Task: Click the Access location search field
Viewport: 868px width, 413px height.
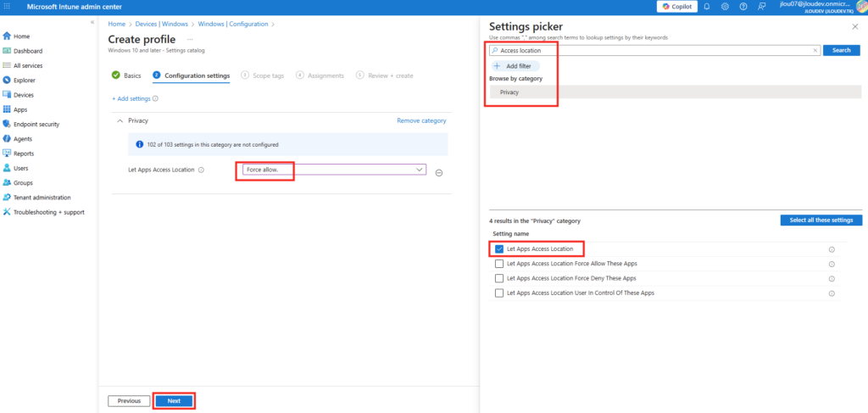Action: pos(654,50)
